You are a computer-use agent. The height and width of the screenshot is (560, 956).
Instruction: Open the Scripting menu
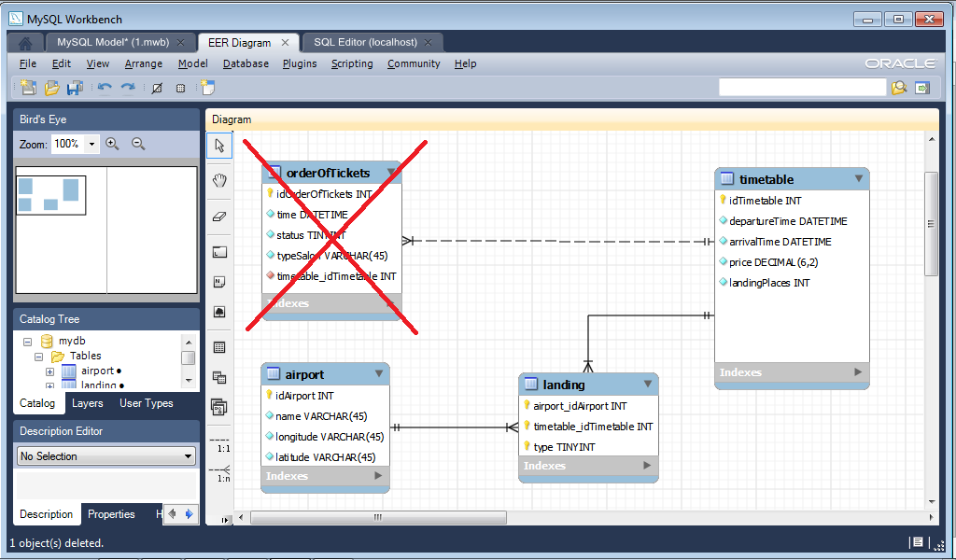point(352,63)
